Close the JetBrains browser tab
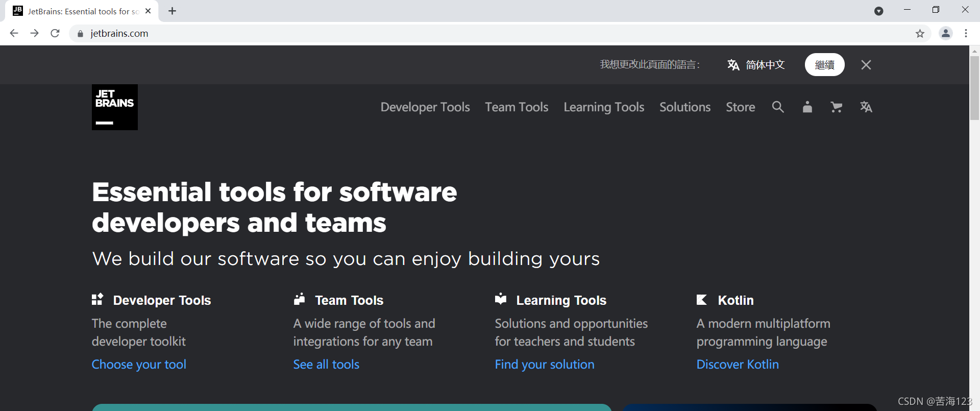This screenshot has width=980, height=411. pyautogui.click(x=148, y=11)
